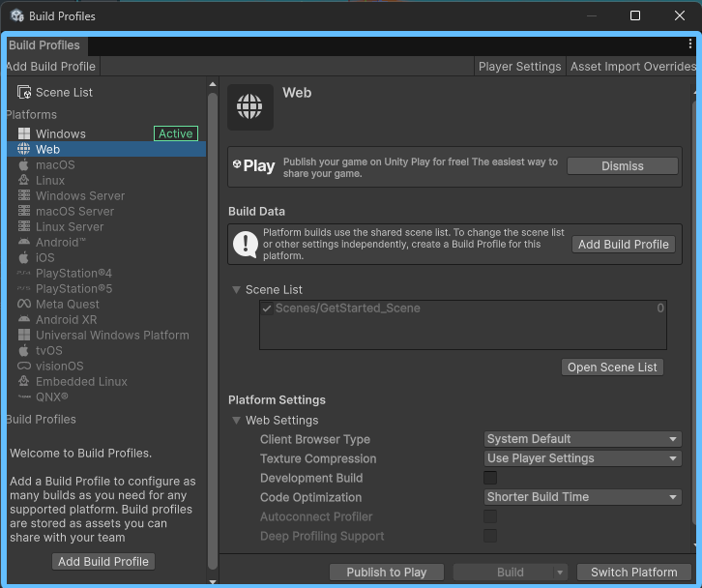Select the Windows platform row
This screenshot has height=588, width=702.
106,133
